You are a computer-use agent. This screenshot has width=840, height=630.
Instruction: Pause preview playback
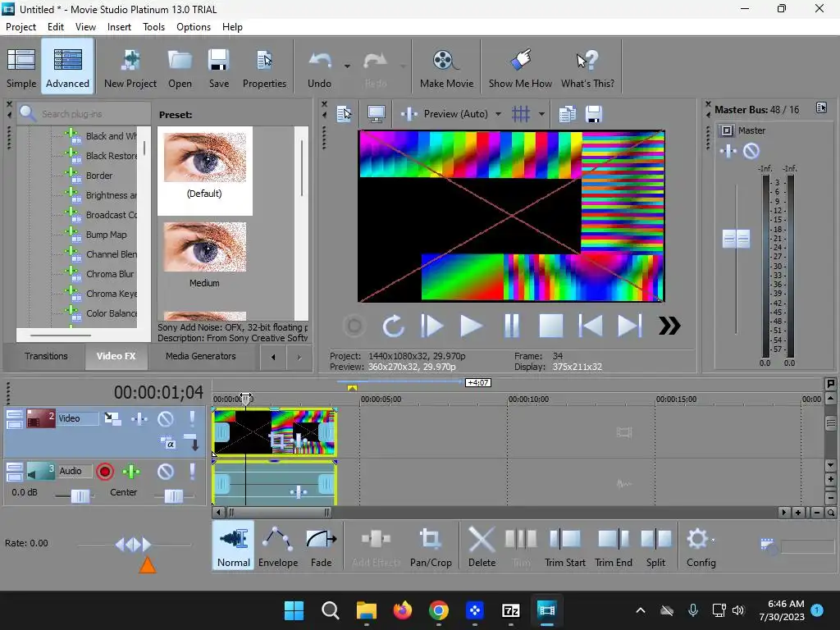click(512, 326)
